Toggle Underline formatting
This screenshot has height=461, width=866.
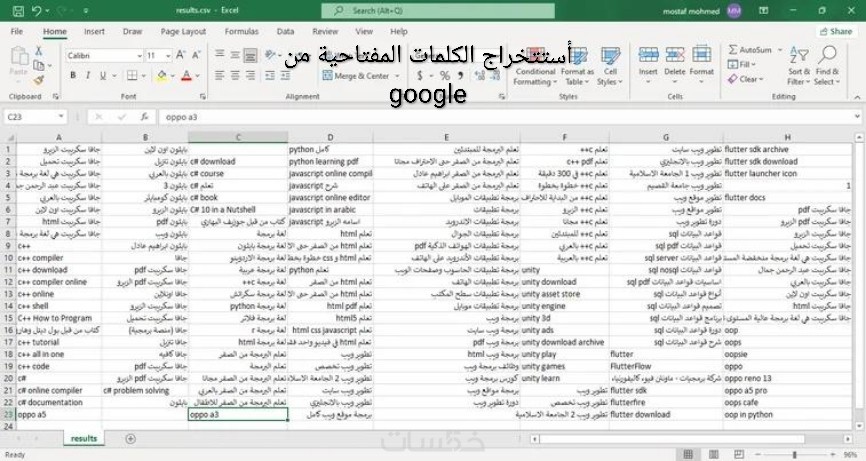102,75
